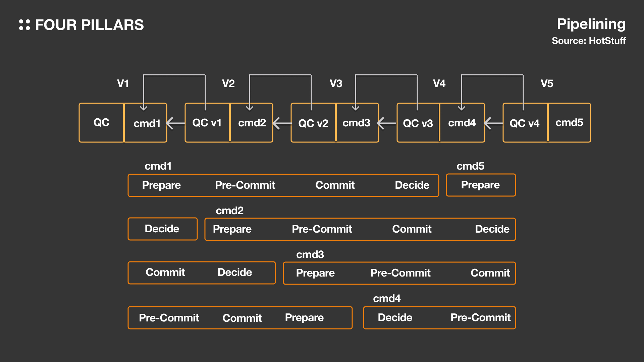
Task: Click the left arrow between cmd2 and QC v2
Action: [282, 123]
